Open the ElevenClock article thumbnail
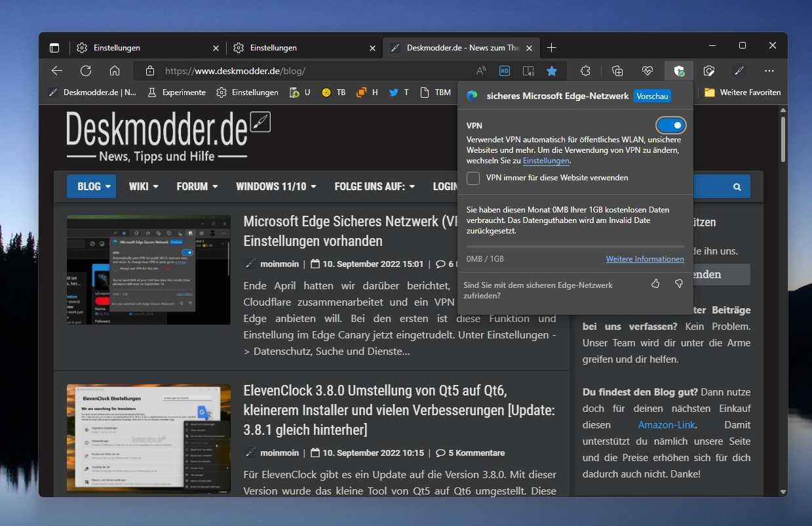Image resolution: width=812 pixels, height=526 pixels. point(149,439)
